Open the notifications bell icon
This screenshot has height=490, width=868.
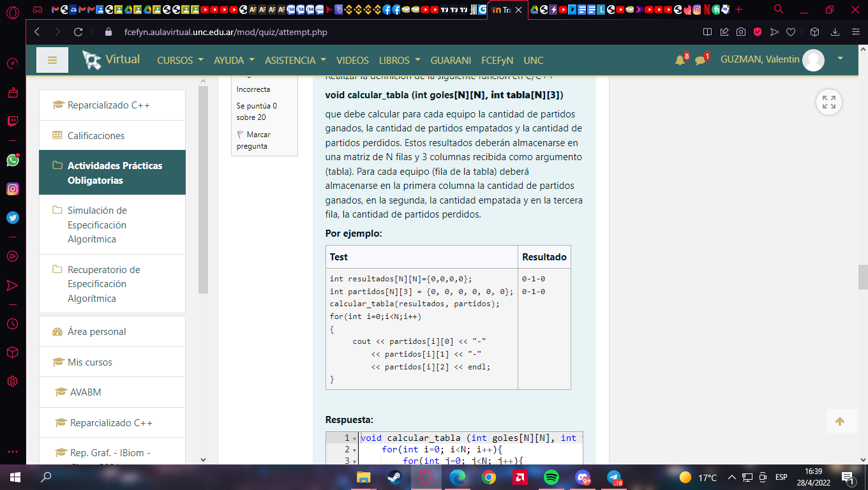680,60
